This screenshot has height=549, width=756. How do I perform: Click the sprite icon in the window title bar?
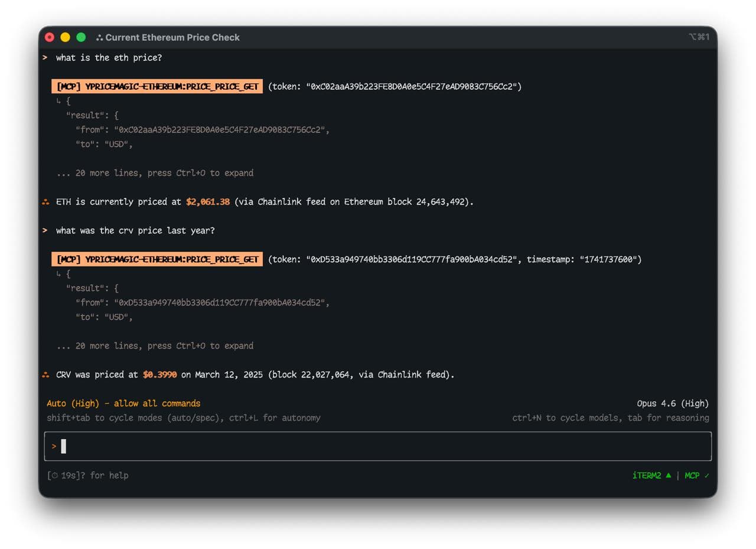click(98, 37)
